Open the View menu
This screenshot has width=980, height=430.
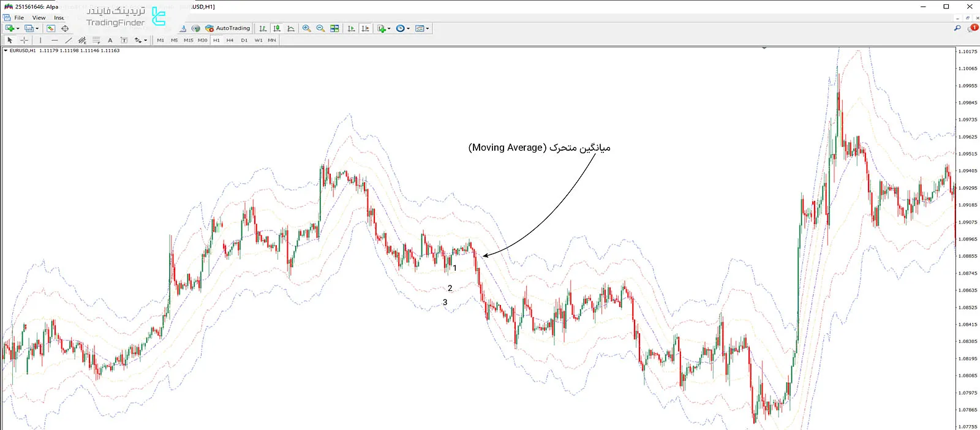click(x=39, y=18)
